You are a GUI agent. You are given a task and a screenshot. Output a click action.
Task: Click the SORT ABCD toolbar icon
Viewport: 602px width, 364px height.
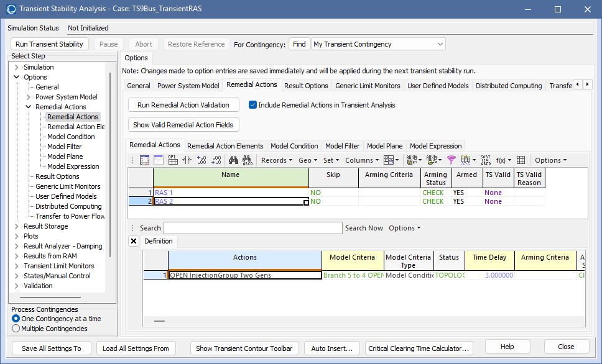(485, 160)
